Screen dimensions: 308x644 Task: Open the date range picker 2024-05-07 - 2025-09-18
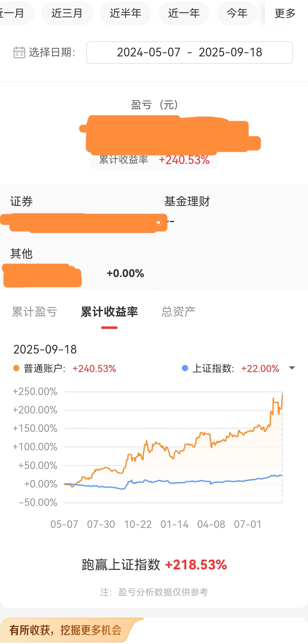coord(190,52)
